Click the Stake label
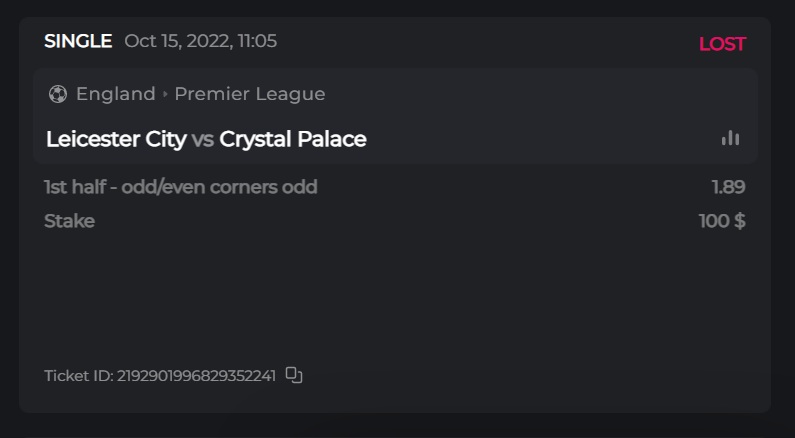This screenshot has height=438, width=795. pos(69,221)
